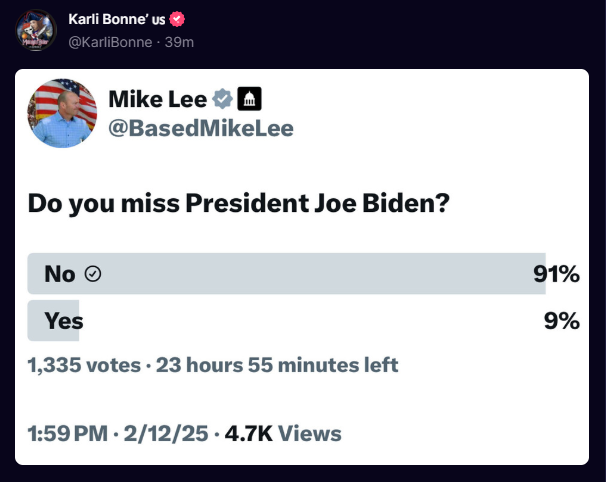606x482 pixels.
Task: Open the 4.7K Views analytics
Action: (x=283, y=433)
